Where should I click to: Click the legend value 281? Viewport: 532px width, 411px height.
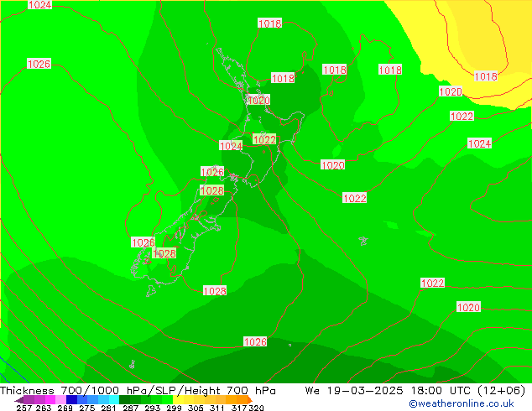108,408
